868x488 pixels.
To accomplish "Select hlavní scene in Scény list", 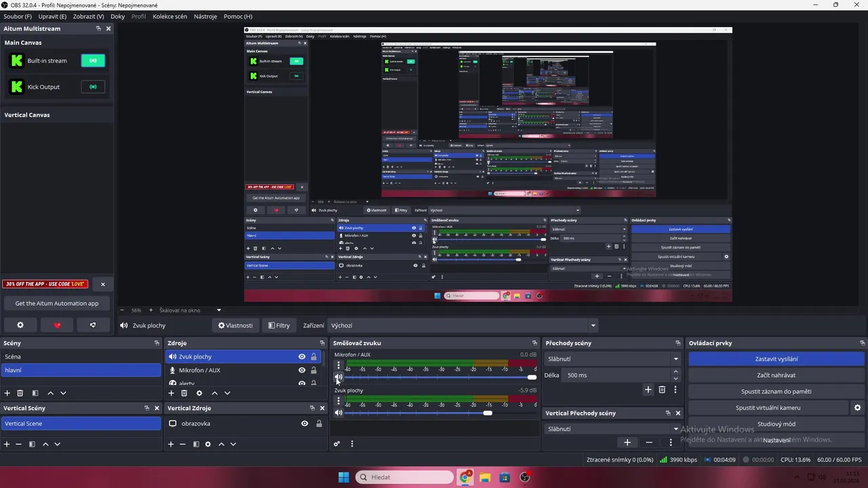I will 81,370.
